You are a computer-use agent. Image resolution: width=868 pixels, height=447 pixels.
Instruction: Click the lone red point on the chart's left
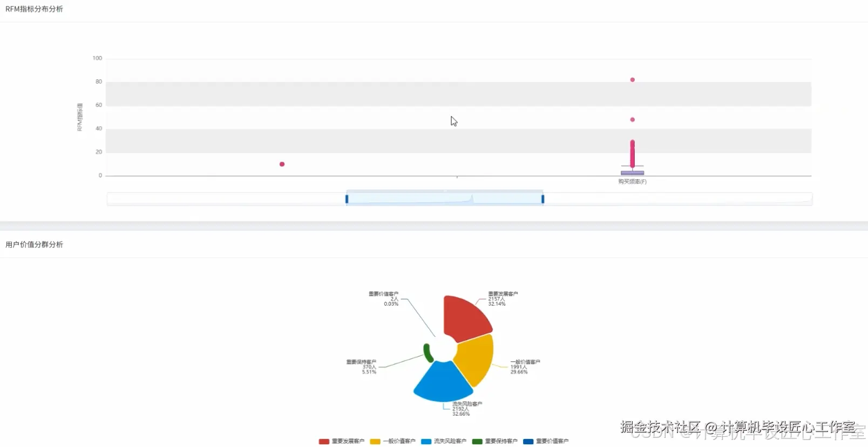[x=282, y=164]
